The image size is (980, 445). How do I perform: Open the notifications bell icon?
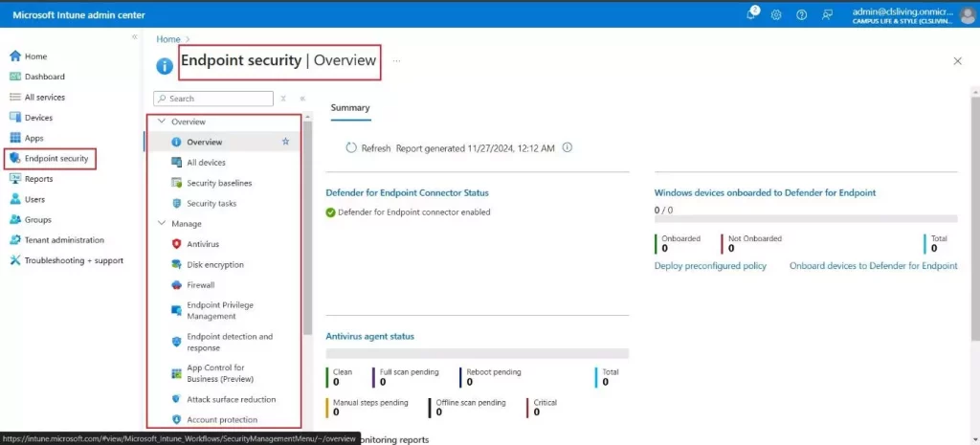pyautogui.click(x=752, y=14)
